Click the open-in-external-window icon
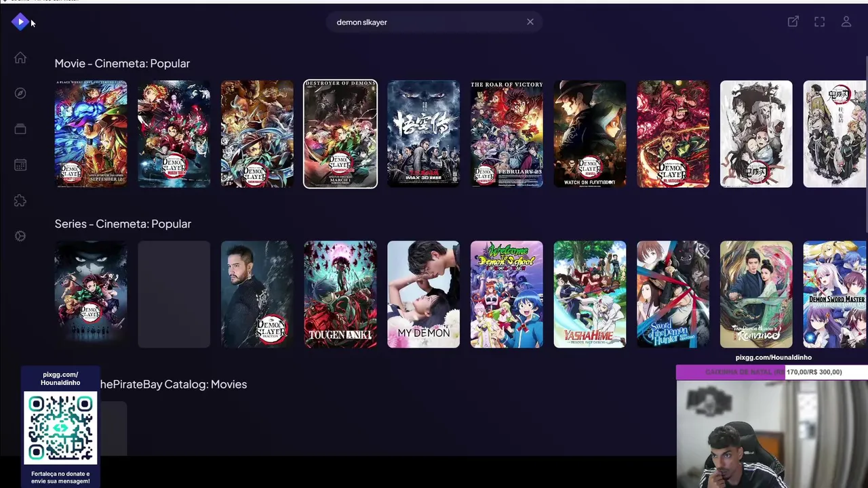The width and height of the screenshot is (868, 488). (793, 22)
